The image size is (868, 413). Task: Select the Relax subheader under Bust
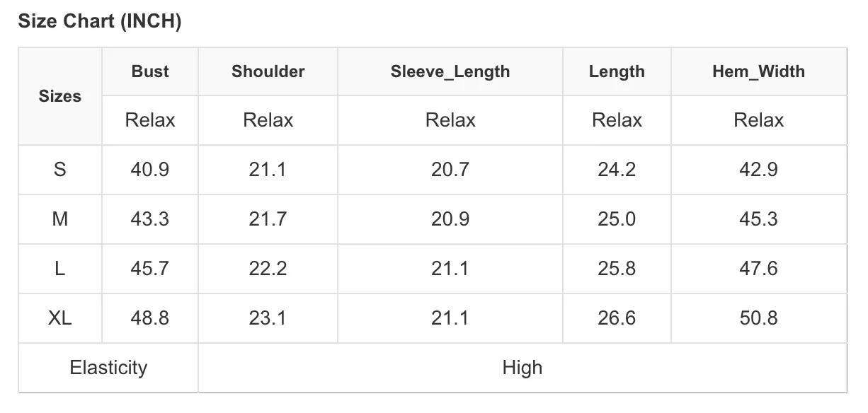tap(150, 120)
